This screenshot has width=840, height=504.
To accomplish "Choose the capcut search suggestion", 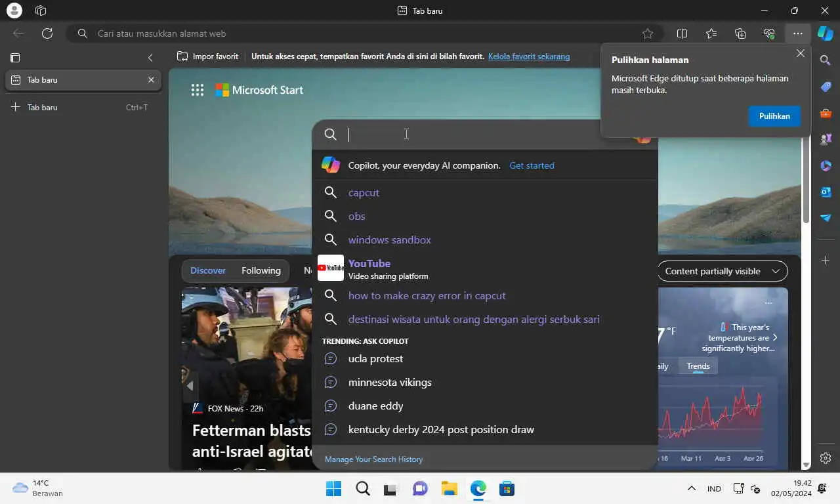I will pos(484,192).
